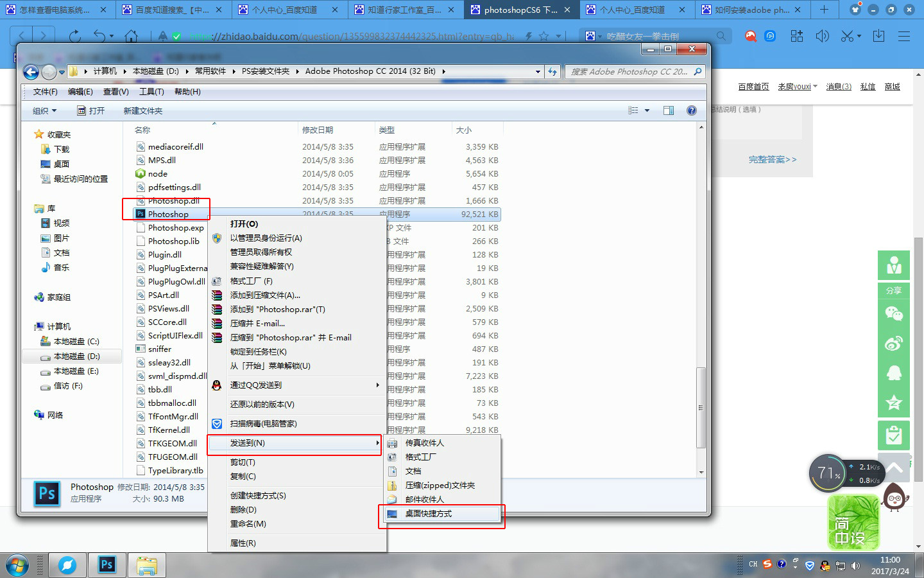Click the Explorer back navigation arrow
The width and height of the screenshot is (924, 578).
pos(31,72)
